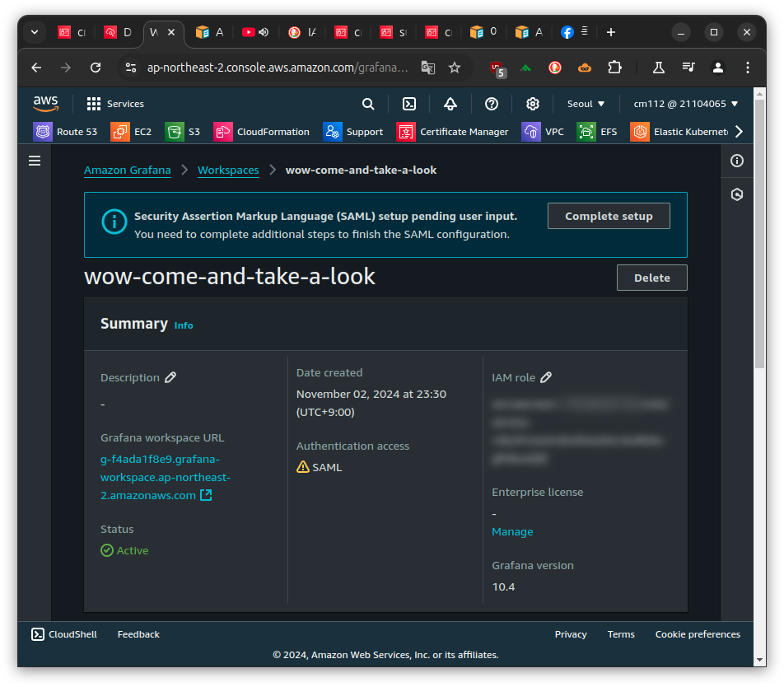Open the settings gear in AWS header
Screen dimensions: 784x687
click(533, 104)
